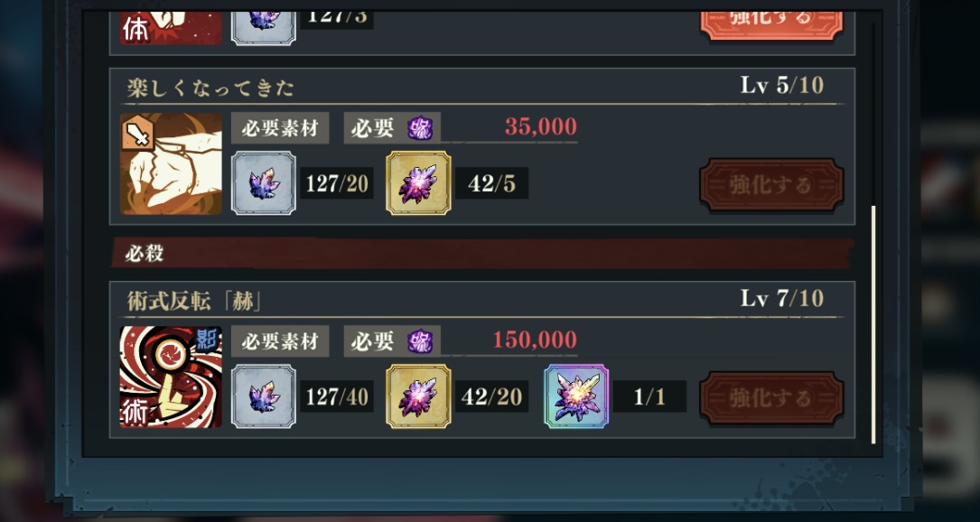Image resolution: width=980 pixels, height=522 pixels.
Task: Tap the 術式反転「赫」 red swirl skill icon
Action: click(171, 377)
